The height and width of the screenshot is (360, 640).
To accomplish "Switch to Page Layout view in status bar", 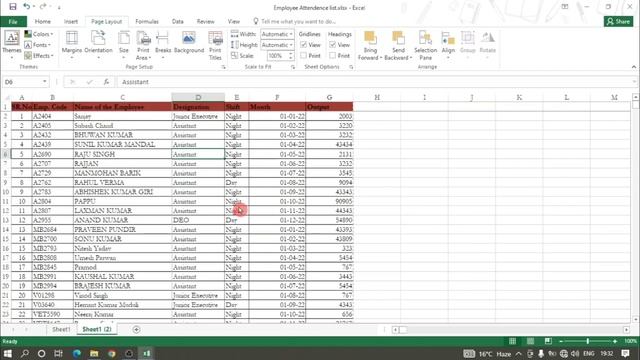I will click(x=530, y=341).
